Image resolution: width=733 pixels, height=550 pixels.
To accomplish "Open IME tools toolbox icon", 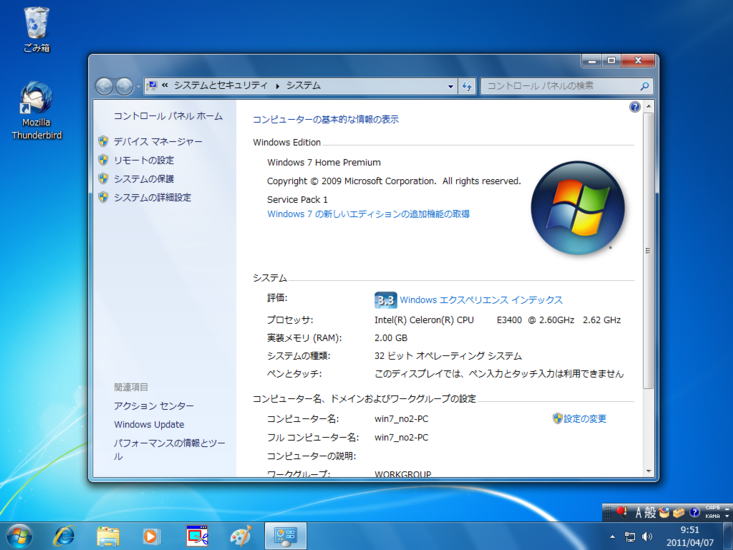I will (x=679, y=513).
